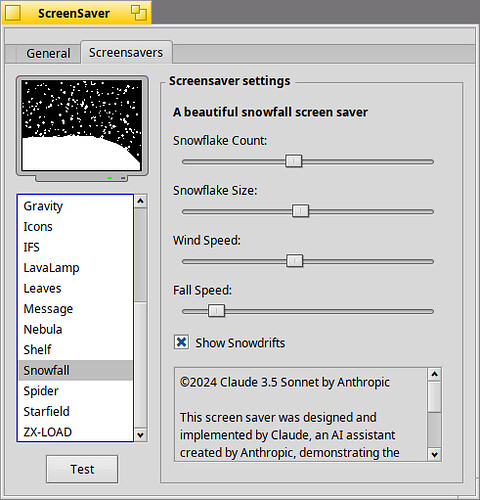Click the Test button
The image size is (480, 500).
click(x=82, y=469)
